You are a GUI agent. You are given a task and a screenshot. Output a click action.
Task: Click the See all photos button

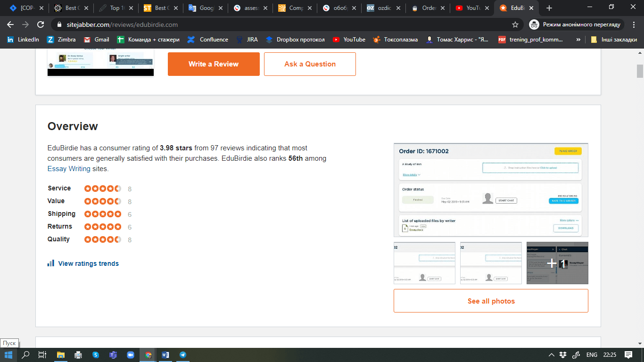pyautogui.click(x=491, y=301)
